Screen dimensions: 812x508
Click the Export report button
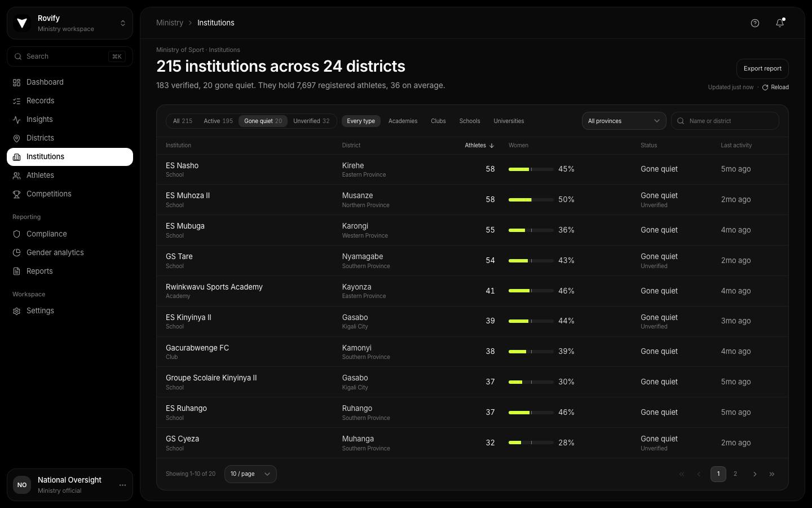click(x=762, y=69)
